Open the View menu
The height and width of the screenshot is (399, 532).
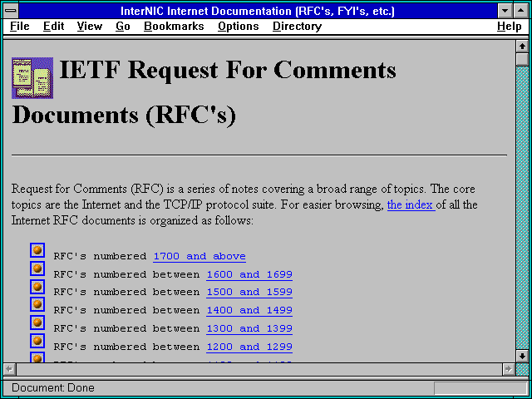90,27
